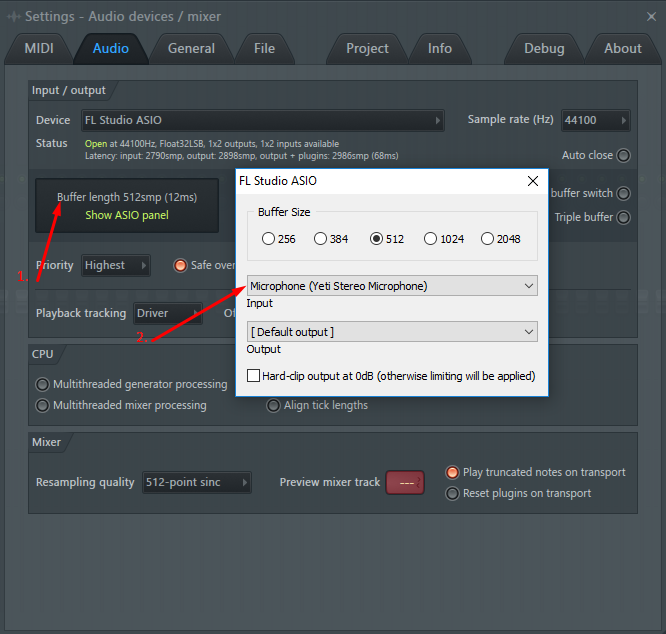This screenshot has height=634, width=666.
Task: Close the Settings window
Action: [651, 17]
